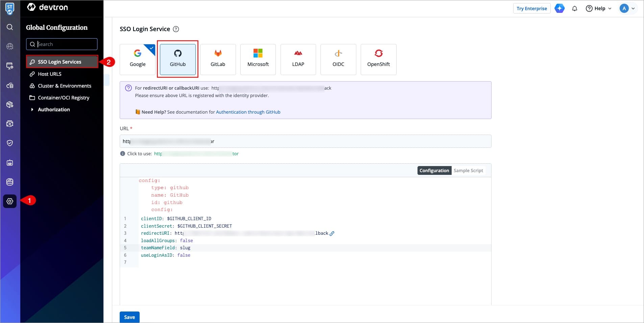Open Authentication through GitHub documentation link
The image size is (644, 323).
click(248, 112)
